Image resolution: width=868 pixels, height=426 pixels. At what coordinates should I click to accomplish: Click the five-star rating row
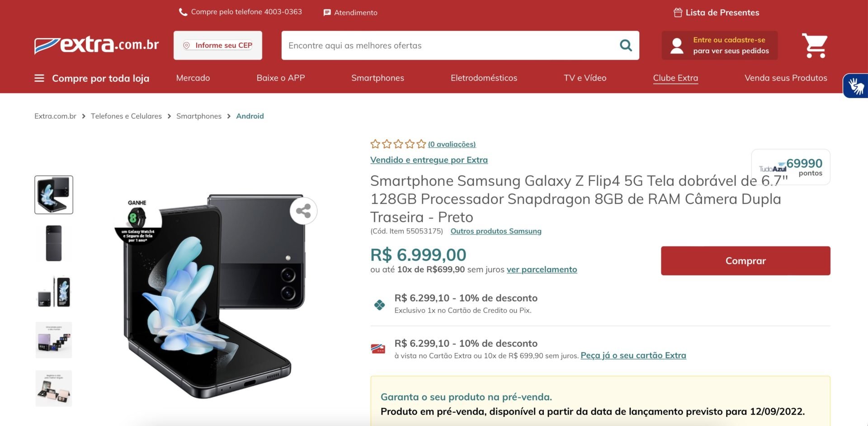click(x=398, y=144)
